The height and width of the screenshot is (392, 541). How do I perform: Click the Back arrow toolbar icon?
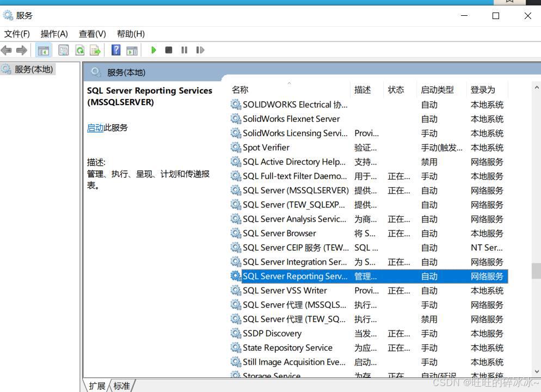click(x=7, y=51)
